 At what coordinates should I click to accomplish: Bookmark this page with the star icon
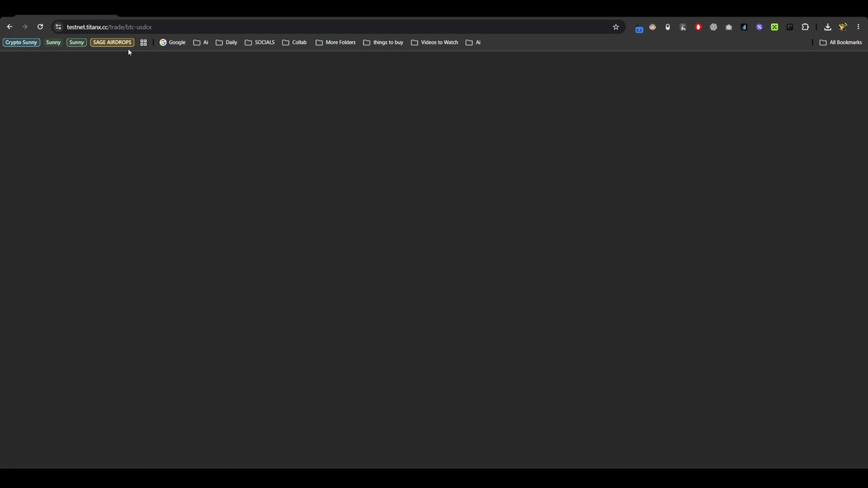pyautogui.click(x=616, y=27)
